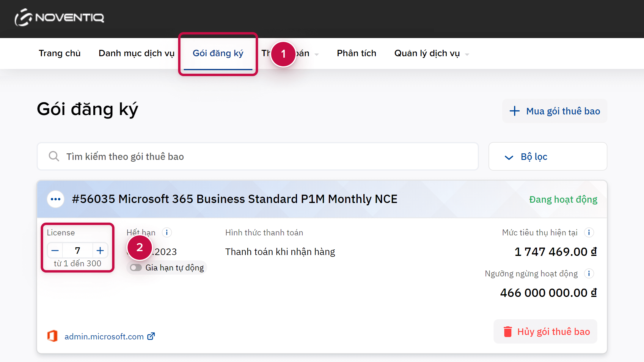Click the Noventiq logo
This screenshot has width=644, height=362.
(x=59, y=18)
